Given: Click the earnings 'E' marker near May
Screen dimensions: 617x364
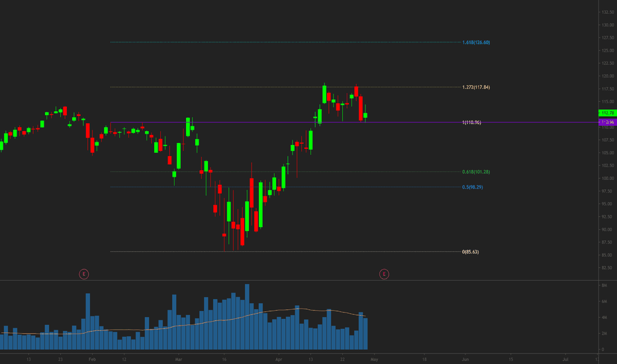Looking at the screenshot, I should click(x=384, y=274).
